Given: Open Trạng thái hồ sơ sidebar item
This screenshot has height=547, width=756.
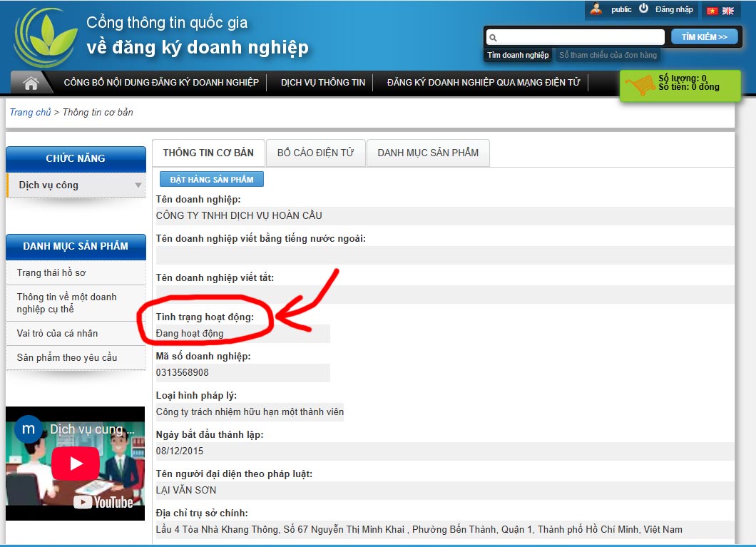Looking at the screenshot, I should [x=51, y=273].
